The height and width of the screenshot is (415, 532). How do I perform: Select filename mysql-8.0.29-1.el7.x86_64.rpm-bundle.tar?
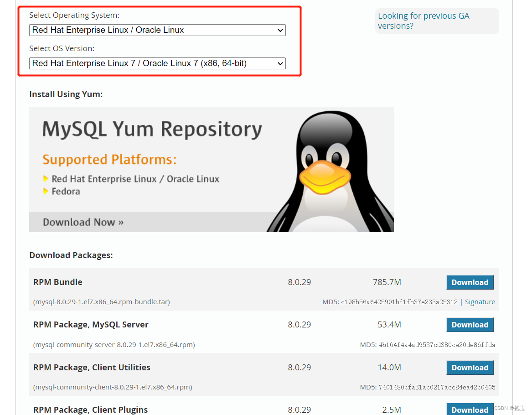tap(102, 302)
